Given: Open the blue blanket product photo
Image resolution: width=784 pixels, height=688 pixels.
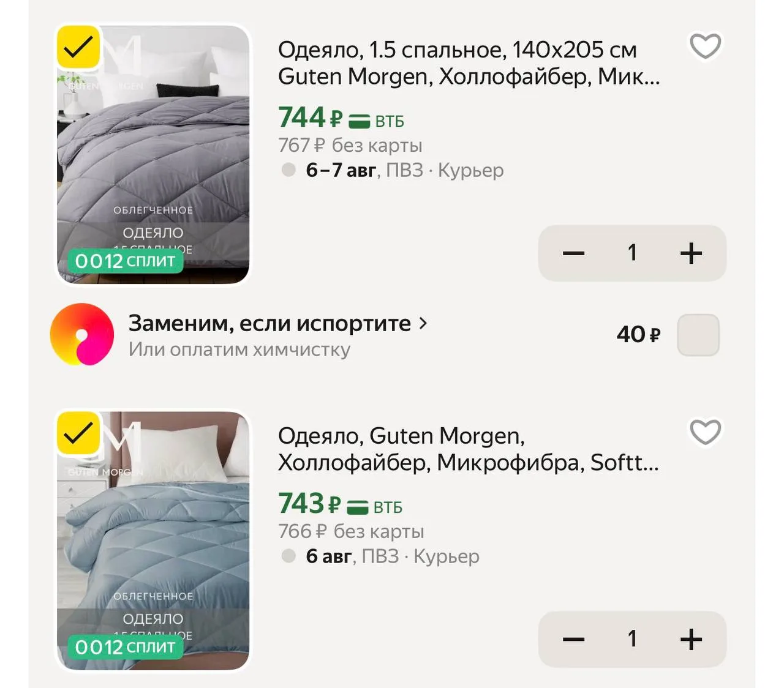Looking at the screenshot, I should coord(153,541).
